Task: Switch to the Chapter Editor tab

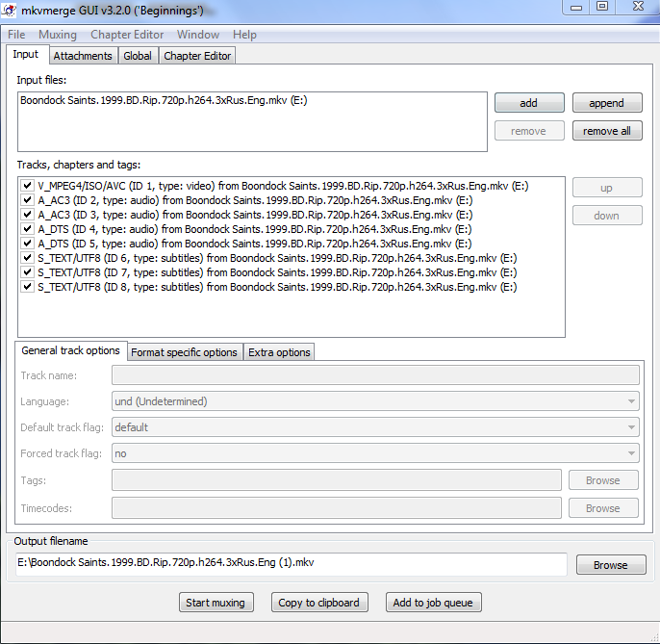Action: (197, 56)
